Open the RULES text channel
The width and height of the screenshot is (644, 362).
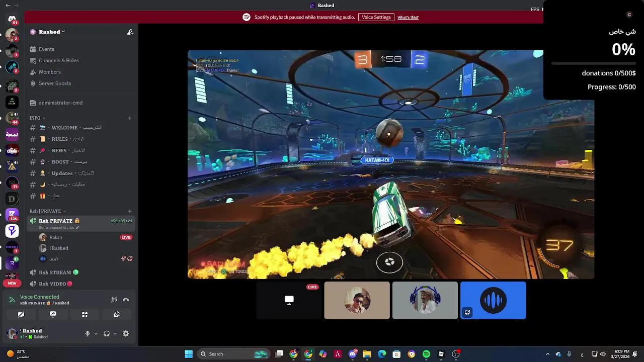(80, 139)
